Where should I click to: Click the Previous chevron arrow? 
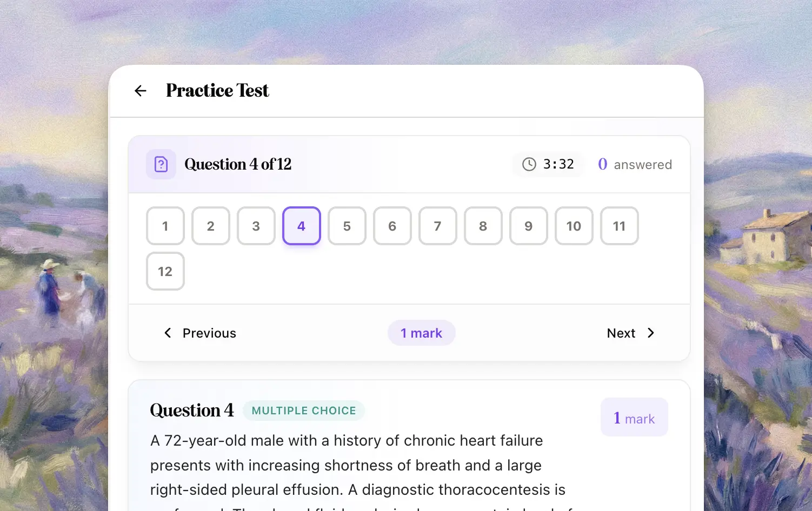point(168,333)
